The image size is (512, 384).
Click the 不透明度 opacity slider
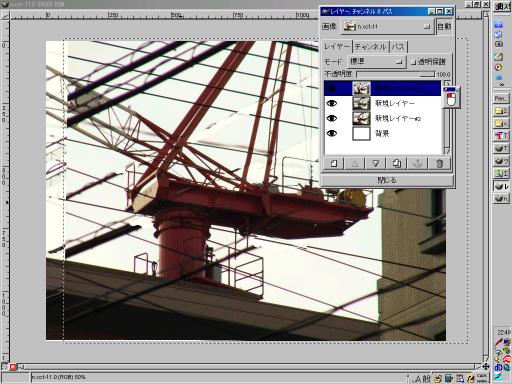point(396,74)
